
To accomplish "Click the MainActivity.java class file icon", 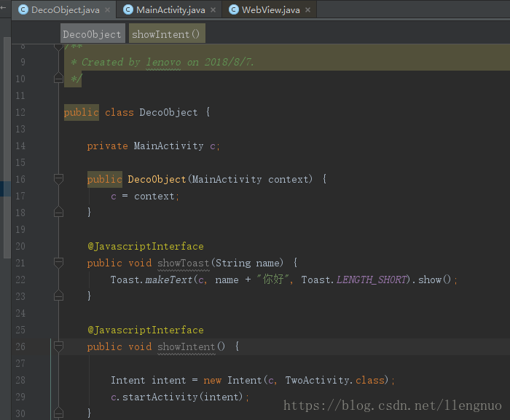I will (128, 9).
